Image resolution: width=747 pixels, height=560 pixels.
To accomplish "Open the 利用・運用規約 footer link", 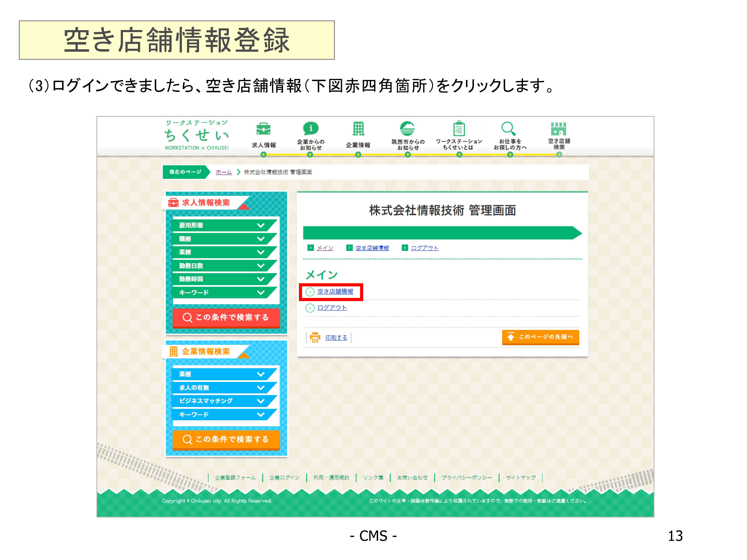I will pos(331,478).
